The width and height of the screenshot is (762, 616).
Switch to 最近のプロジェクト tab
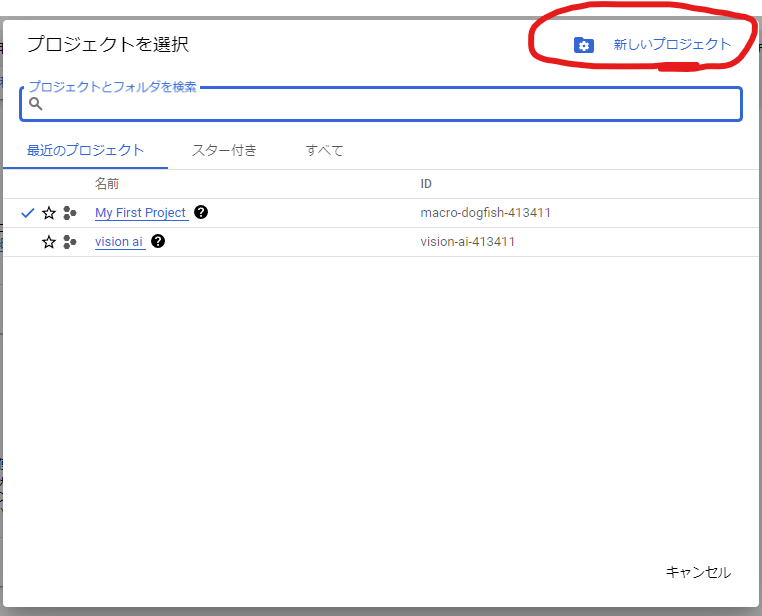tap(86, 151)
